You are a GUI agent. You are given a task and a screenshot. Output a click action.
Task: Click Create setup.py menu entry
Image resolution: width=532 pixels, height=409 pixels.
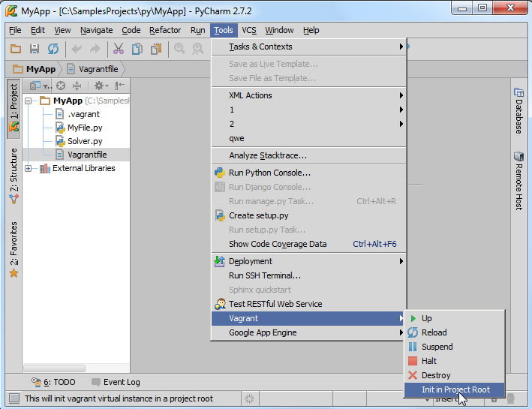[x=308, y=215]
